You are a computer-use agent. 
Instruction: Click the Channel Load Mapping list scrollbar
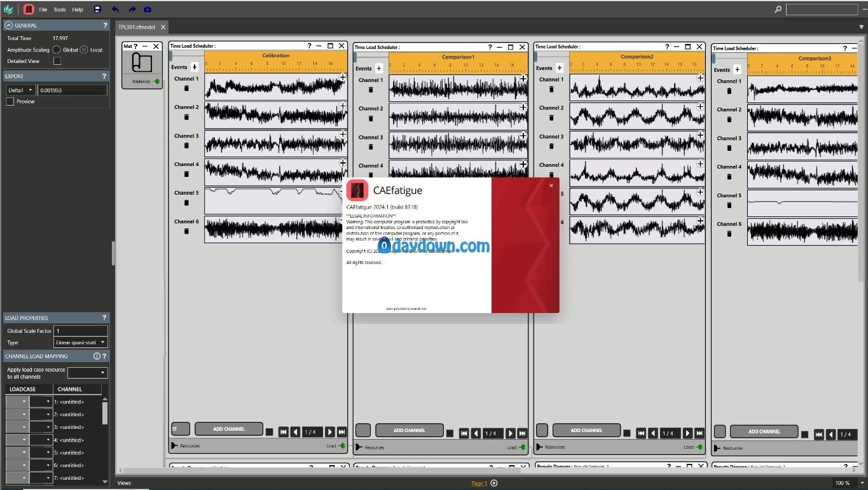coord(105,414)
